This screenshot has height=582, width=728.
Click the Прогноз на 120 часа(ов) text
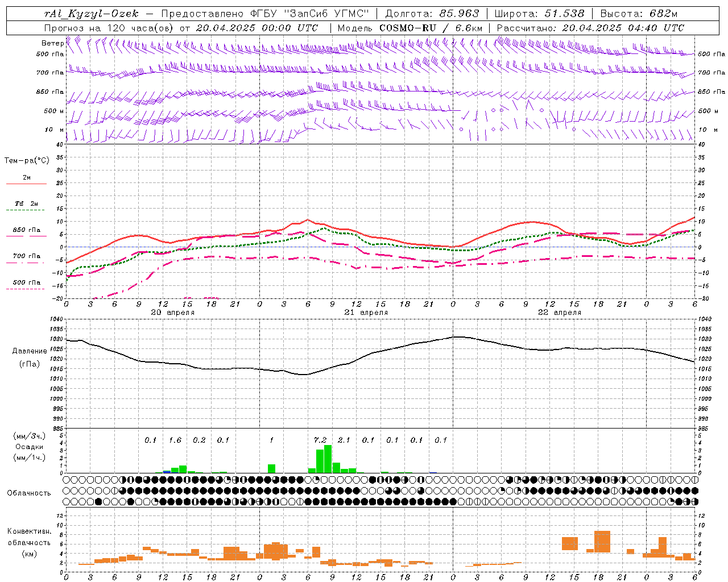(x=109, y=28)
